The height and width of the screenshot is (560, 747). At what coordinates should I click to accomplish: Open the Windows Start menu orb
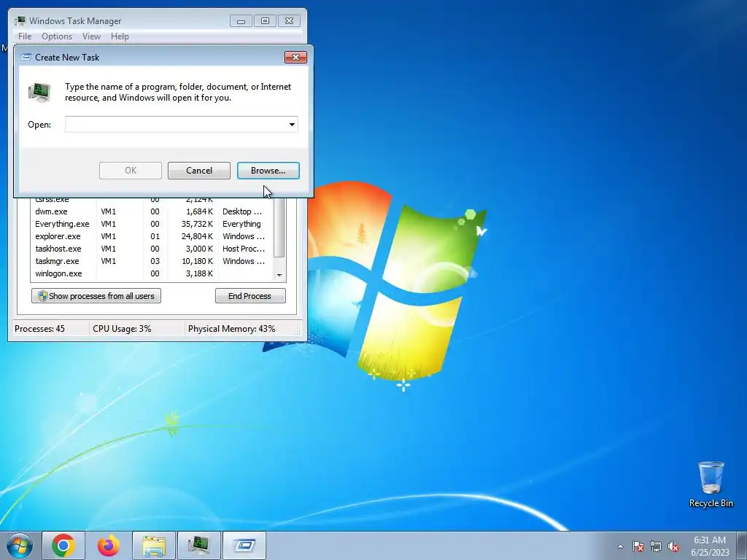coord(20,545)
